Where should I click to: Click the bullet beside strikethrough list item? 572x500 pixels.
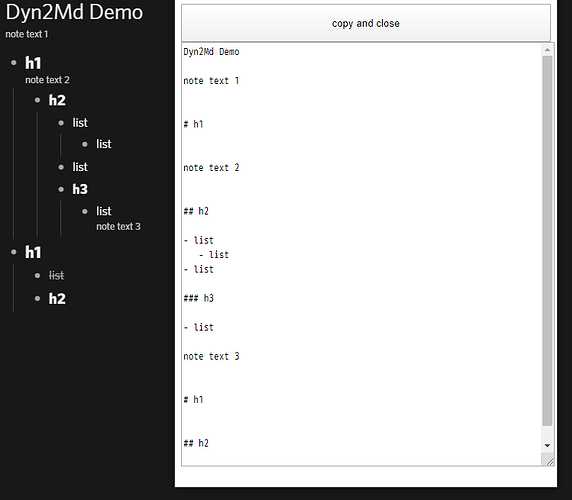pyautogui.click(x=37, y=275)
